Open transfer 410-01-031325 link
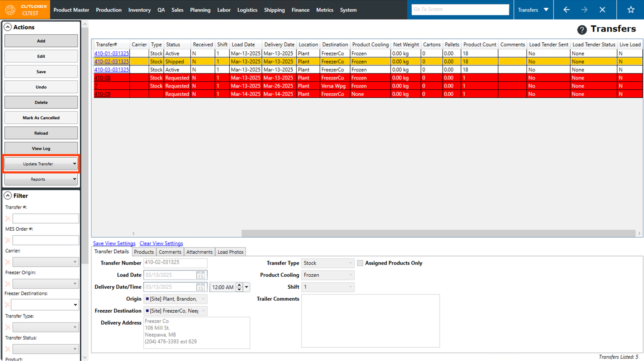Viewport: 644px width, 361px height. click(x=111, y=53)
